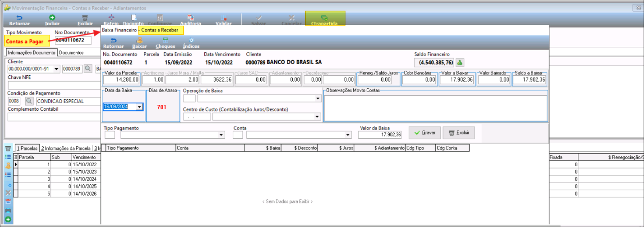This screenshot has height=227, width=644.
Task: Click Retornar in Baixa Financeiro dialog toolbar
Action: (114, 43)
